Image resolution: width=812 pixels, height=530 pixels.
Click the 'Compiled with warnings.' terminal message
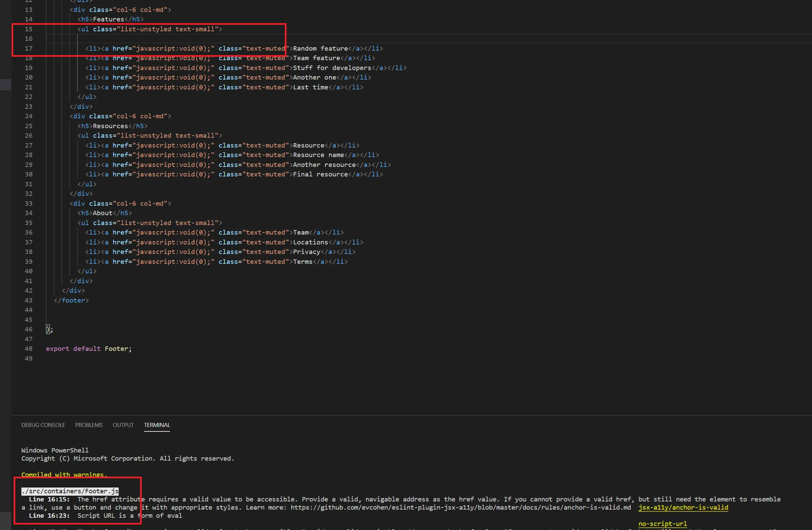click(64, 474)
